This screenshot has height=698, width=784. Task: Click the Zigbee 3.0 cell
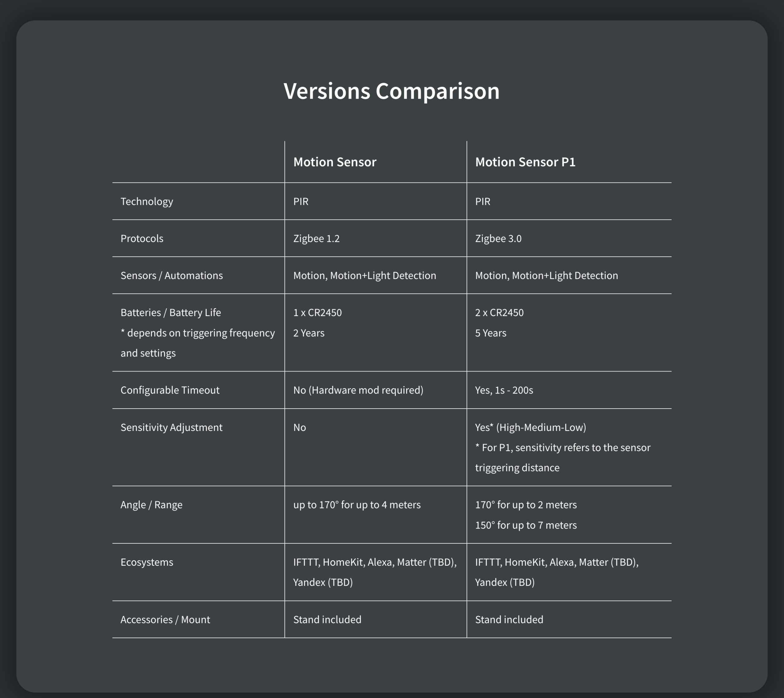(498, 239)
